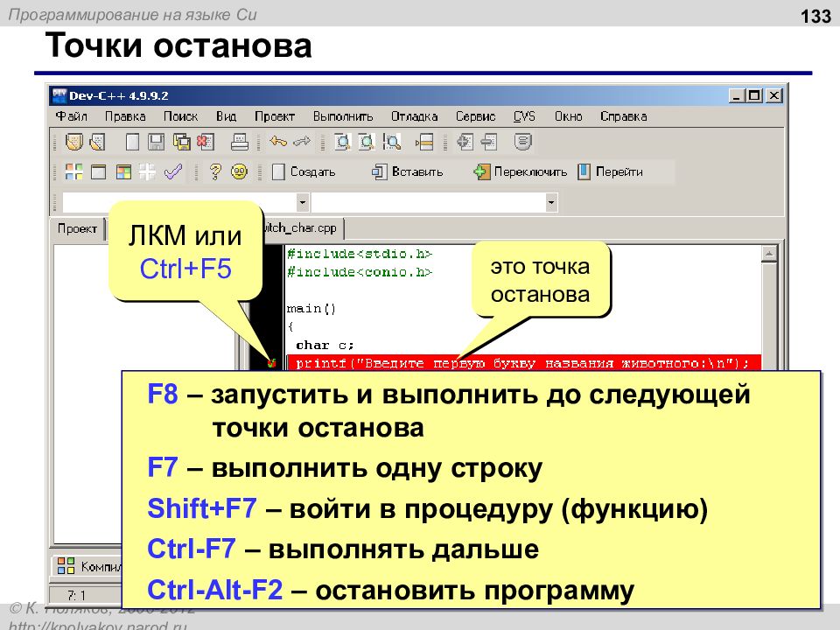Click the Save All stacked floppies icon

click(182, 142)
